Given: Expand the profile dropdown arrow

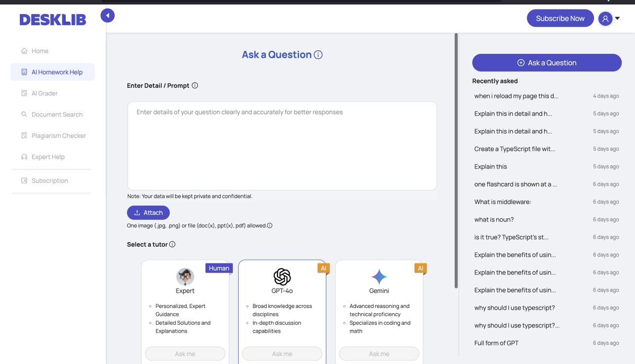Looking at the screenshot, I should [x=617, y=19].
